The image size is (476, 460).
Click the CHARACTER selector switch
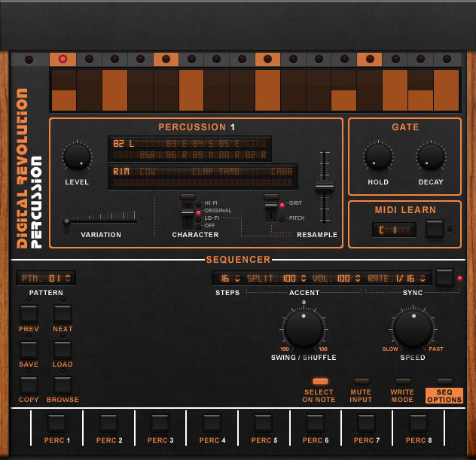click(x=188, y=212)
